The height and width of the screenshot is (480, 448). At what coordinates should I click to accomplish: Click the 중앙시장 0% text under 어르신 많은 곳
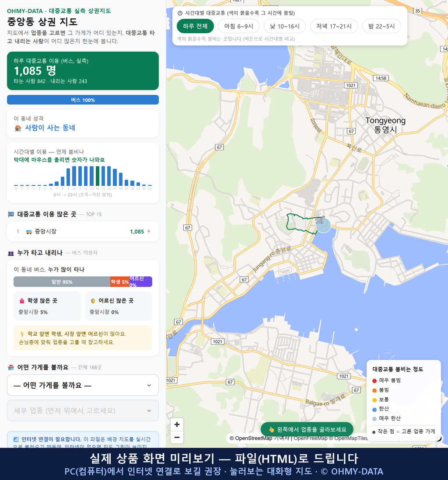104,312
